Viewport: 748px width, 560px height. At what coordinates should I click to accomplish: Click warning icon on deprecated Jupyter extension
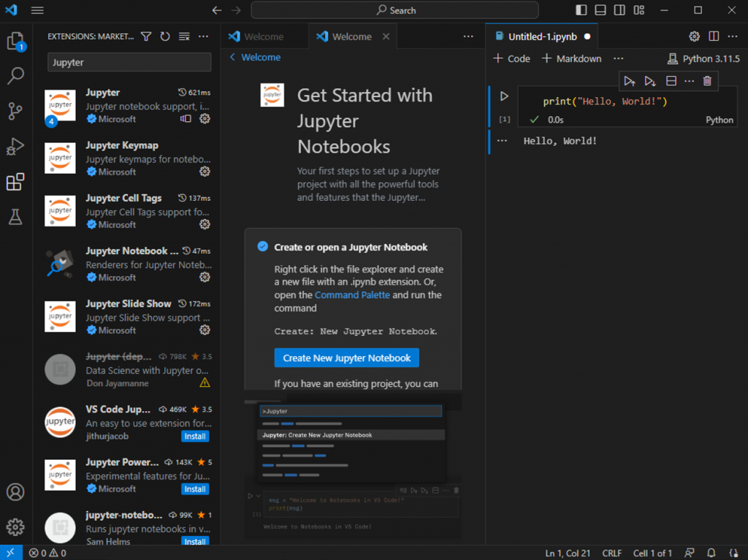(x=205, y=383)
